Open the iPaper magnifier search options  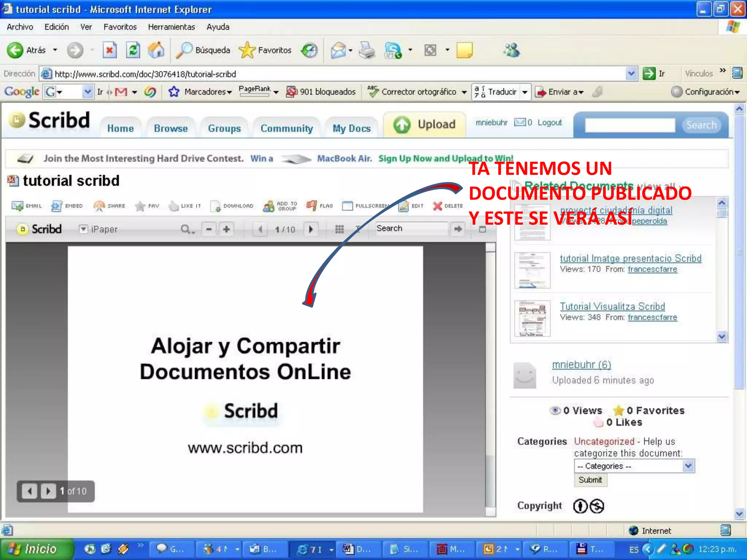pyautogui.click(x=187, y=229)
